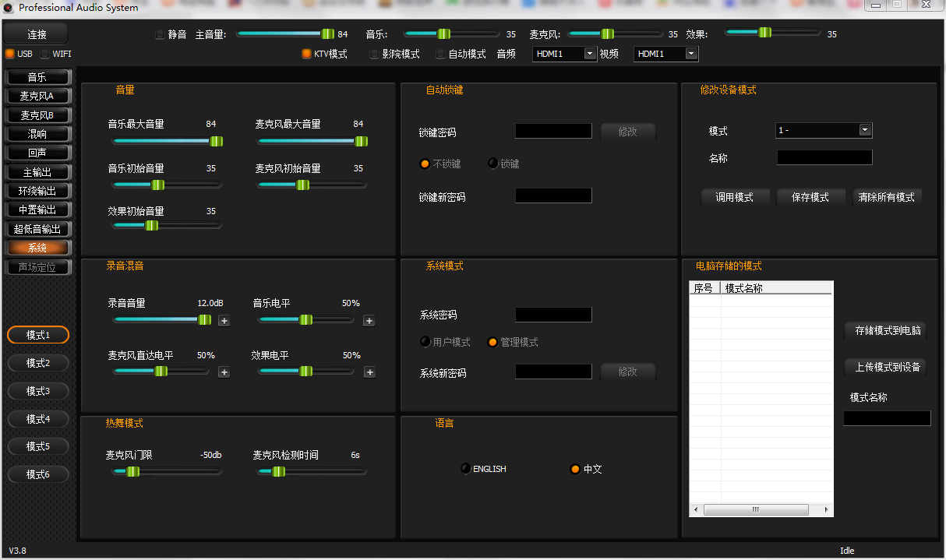Open the 环绕输出 surround output tab
Image resolution: width=946 pixels, height=560 pixels.
click(x=38, y=191)
